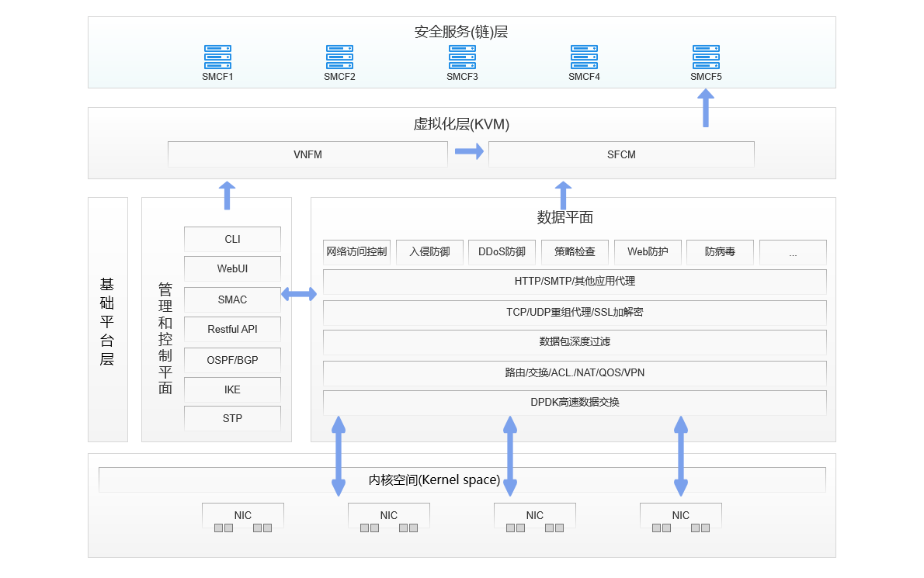Click the SMCF1 server icon

217,57
